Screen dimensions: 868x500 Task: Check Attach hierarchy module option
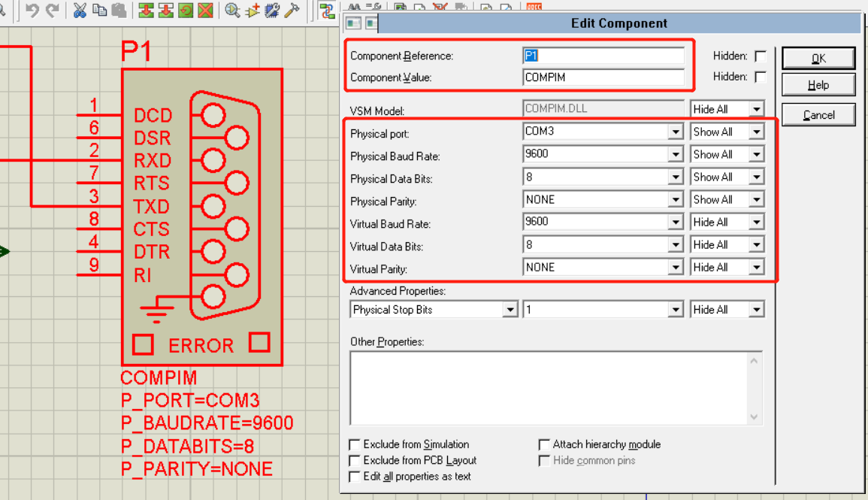[544, 444]
